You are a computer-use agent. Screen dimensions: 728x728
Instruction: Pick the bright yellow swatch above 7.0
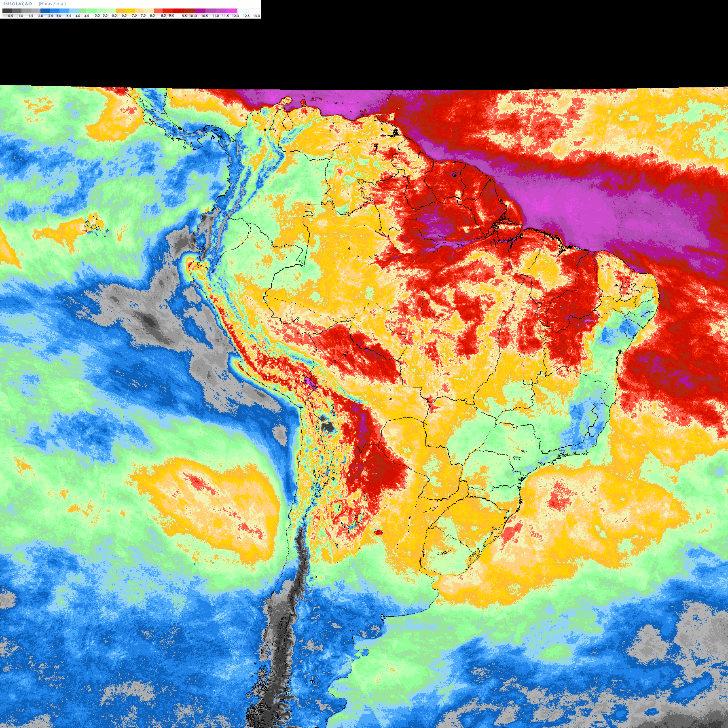130,11
